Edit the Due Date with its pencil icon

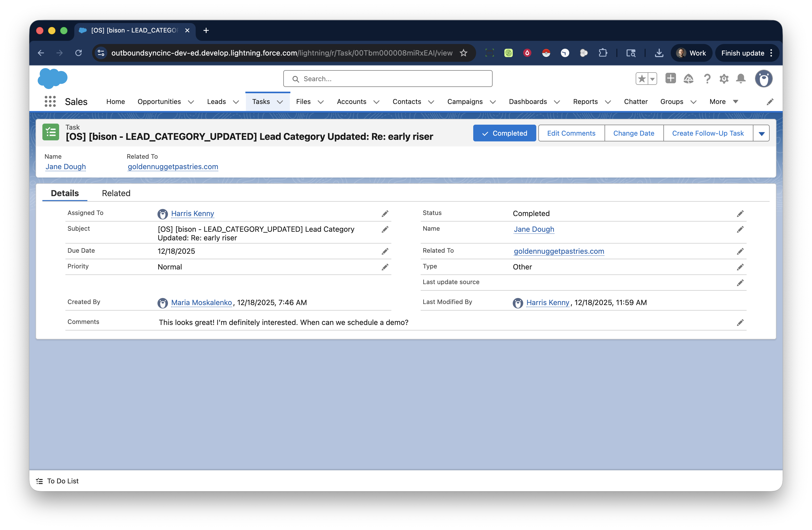click(x=385, y=251)
